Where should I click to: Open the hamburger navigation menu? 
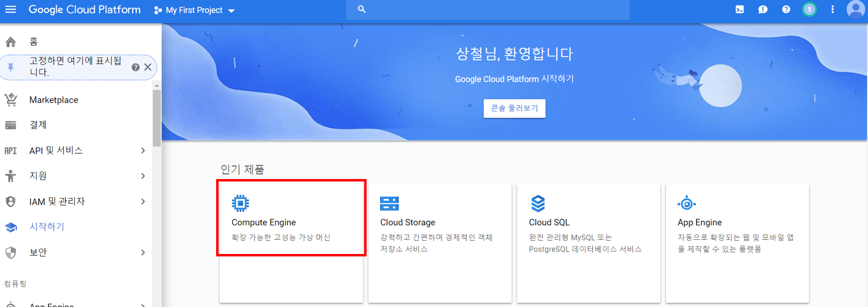[x=11, y=10]
